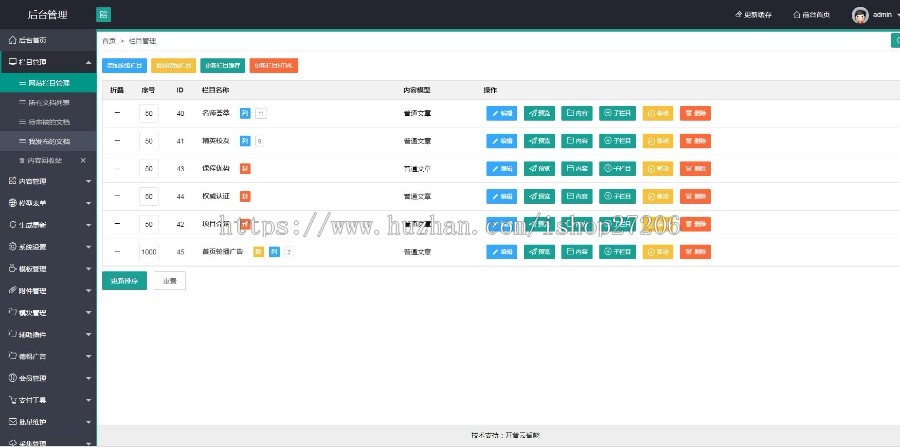This screenshot has width=900, height=447.
Task: Click the edit pencil button for row ID 40
Action: pyautogui.click(x=502, y=113)
